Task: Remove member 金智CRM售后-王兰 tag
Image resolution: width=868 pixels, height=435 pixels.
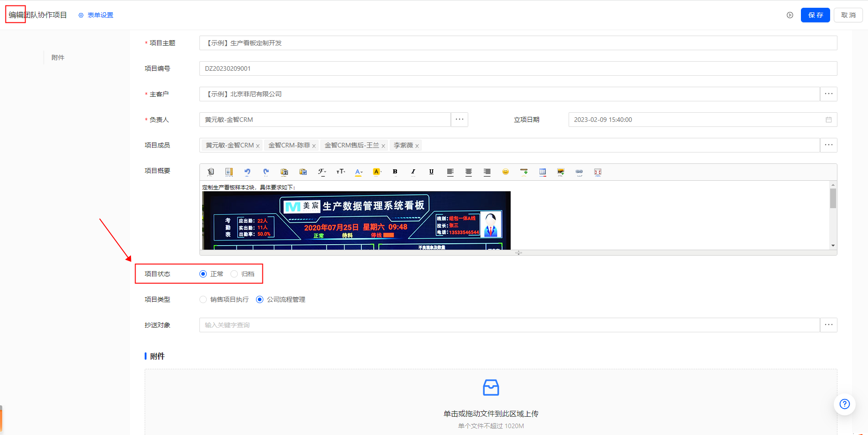Action: (x=383, y=146)
